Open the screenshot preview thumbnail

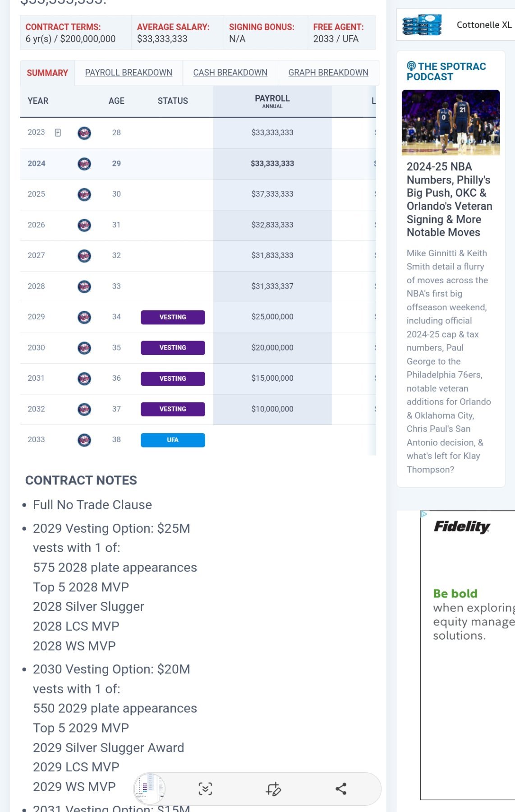click(149, 789)
